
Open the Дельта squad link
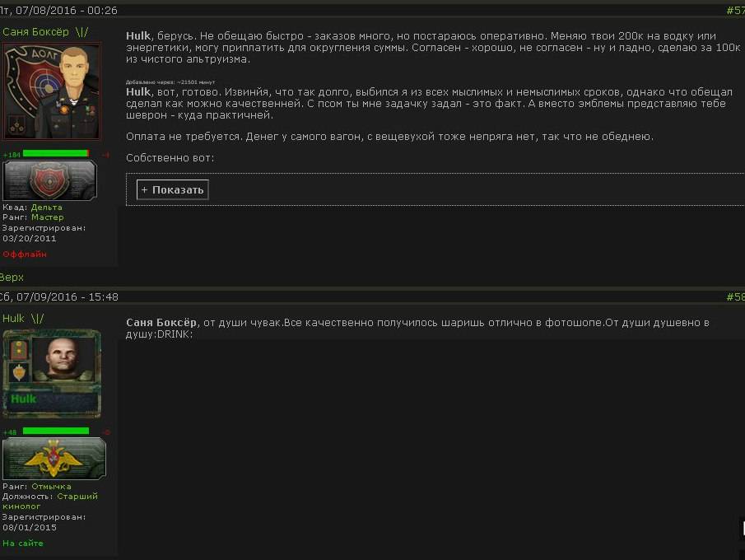(46, 208)
